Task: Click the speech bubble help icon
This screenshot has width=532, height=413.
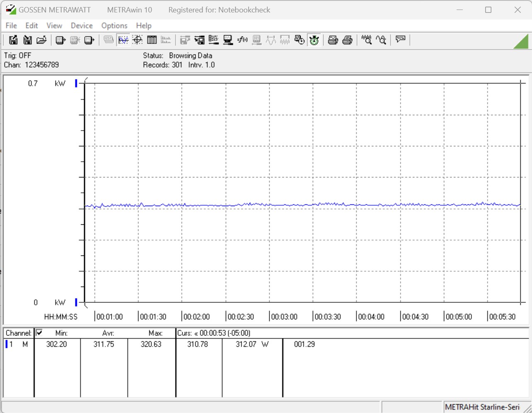Action: [400, 39]
